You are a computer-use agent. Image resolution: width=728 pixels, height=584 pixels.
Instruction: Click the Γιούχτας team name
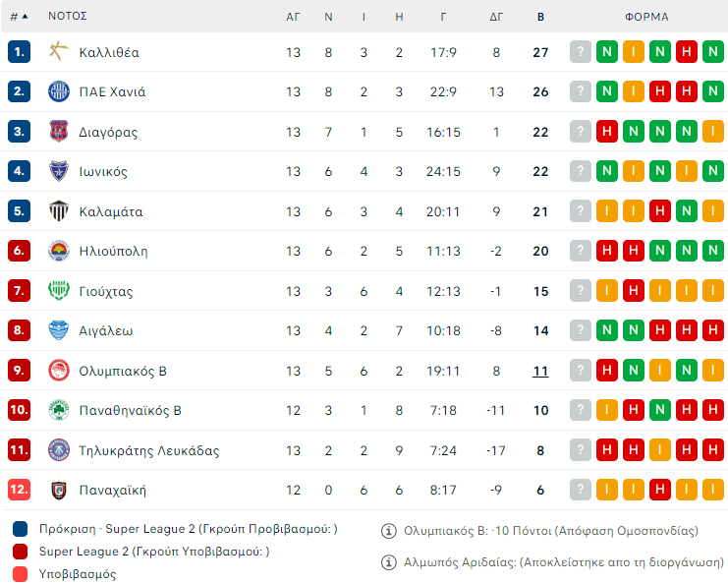(106, 291)
